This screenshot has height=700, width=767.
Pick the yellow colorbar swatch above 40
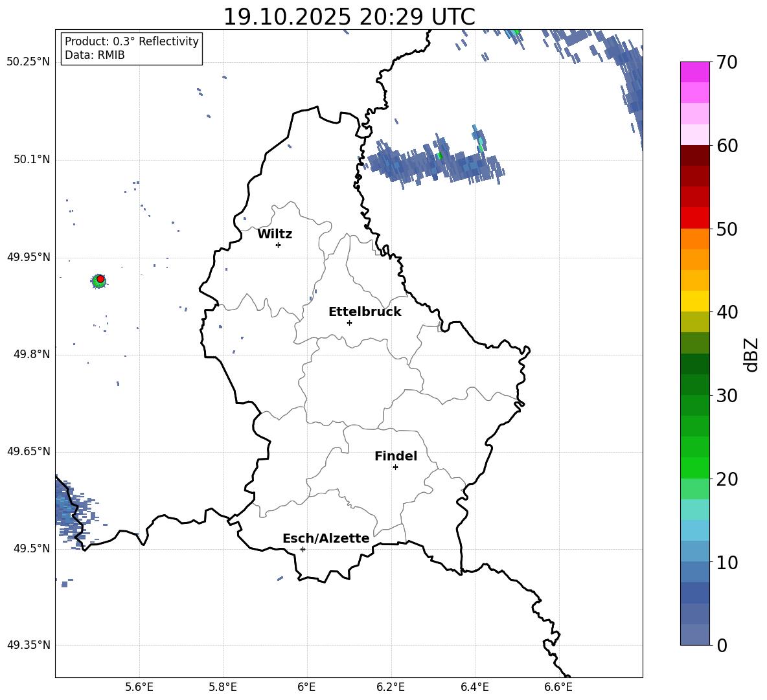coord(695,301)
